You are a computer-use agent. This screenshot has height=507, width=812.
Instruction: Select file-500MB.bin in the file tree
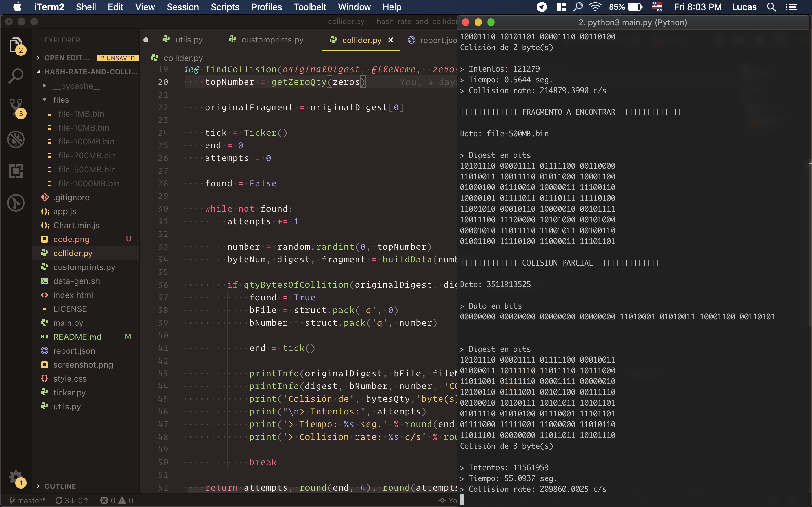click(x=87, y=170)
